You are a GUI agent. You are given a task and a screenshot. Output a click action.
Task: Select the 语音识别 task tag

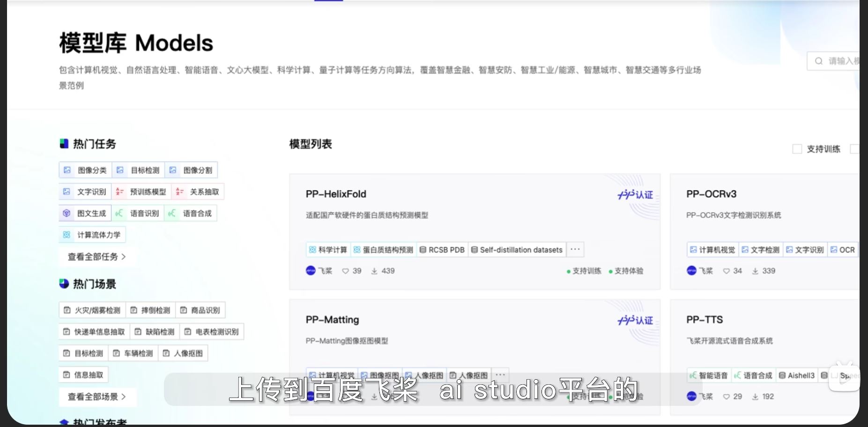coord(138,213)
